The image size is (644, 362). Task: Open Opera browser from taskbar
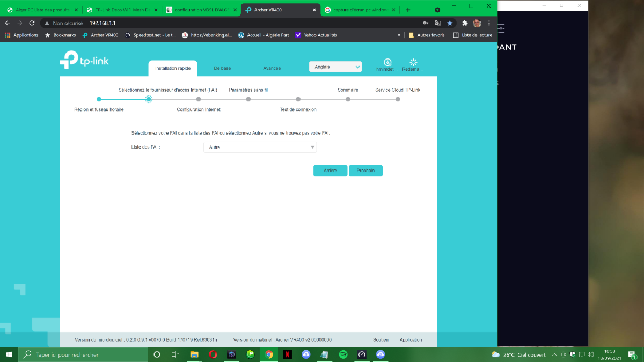click(213, 354)
